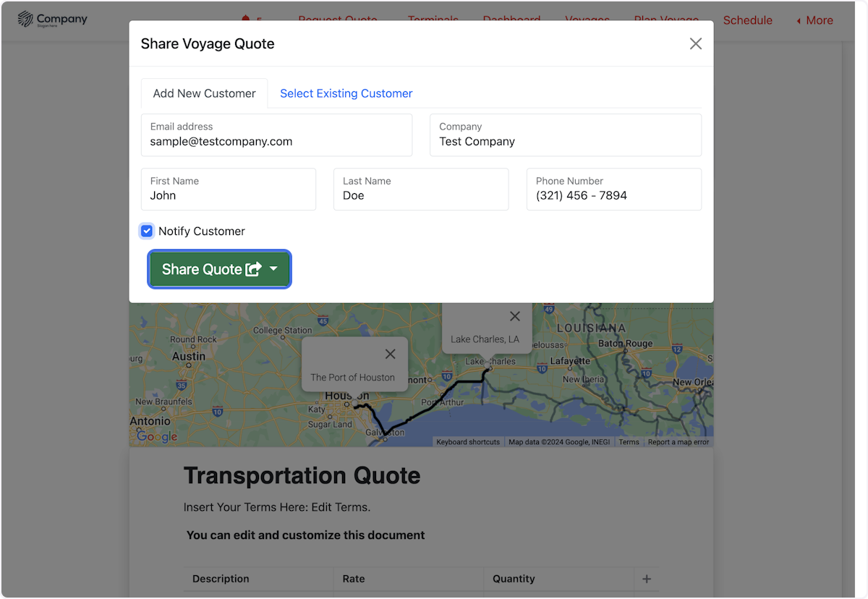Image resolution: width=868 pixels, height=599 pixels.
Task: Select the Add New Customer tab
Action: (x=204, y=93)
